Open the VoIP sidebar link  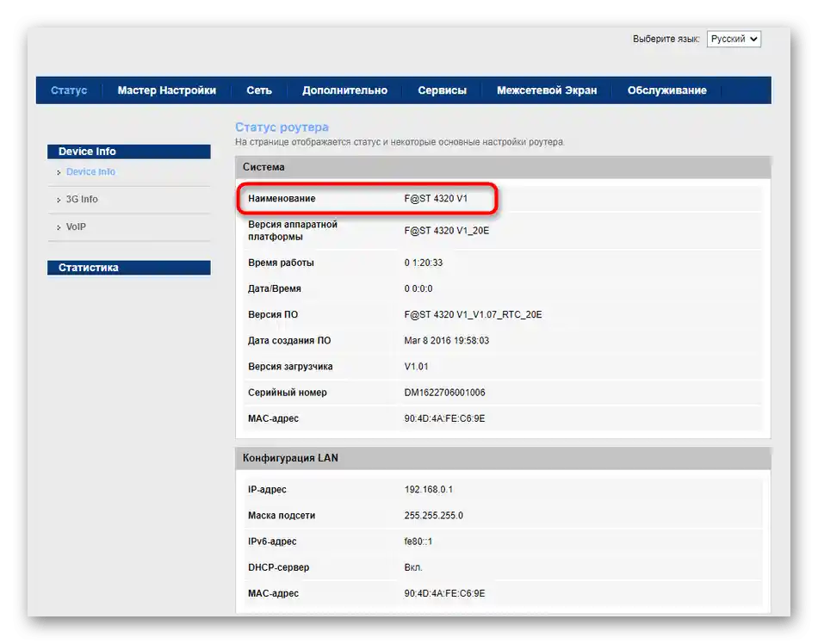coord(76,226)
